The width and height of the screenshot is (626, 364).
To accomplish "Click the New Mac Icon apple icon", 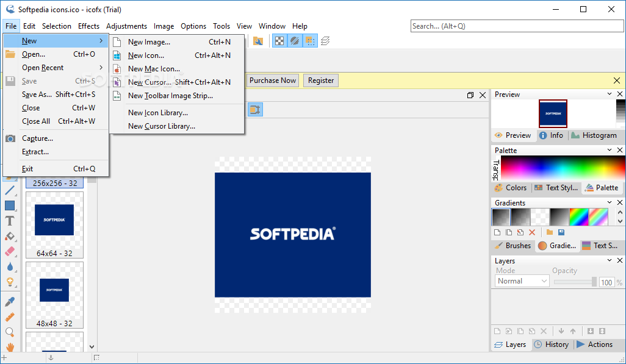I will coord(117,69).
